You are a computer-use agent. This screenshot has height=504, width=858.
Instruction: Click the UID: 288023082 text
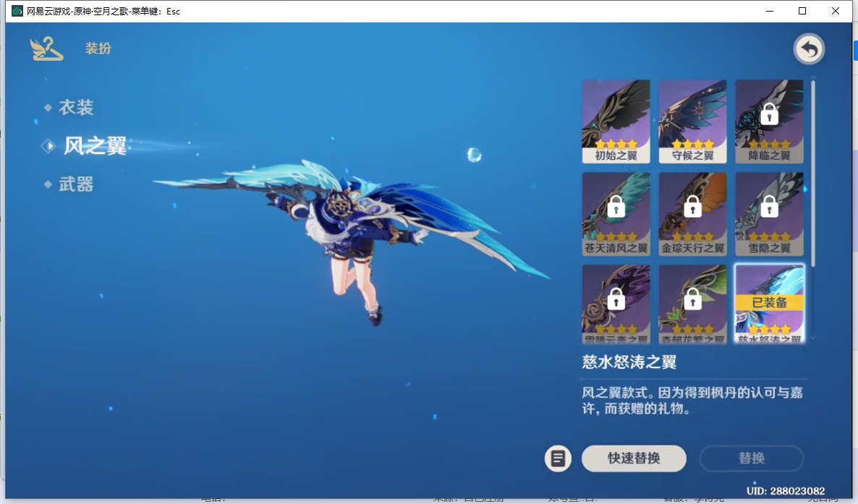tap(785, 491)
